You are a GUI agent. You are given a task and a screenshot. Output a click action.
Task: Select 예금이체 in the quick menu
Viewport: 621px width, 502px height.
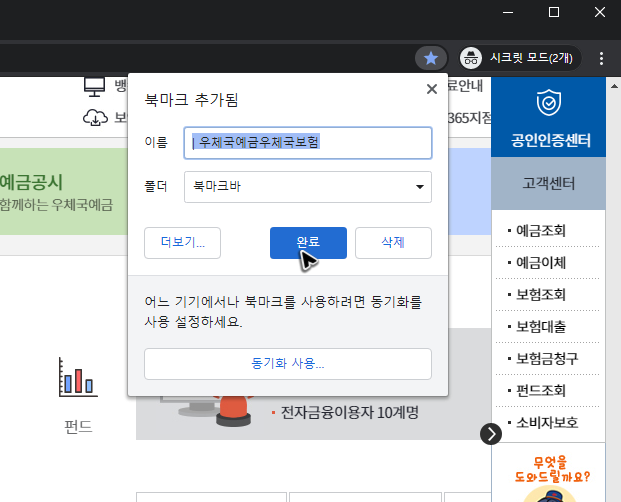(x=541, y=263)
